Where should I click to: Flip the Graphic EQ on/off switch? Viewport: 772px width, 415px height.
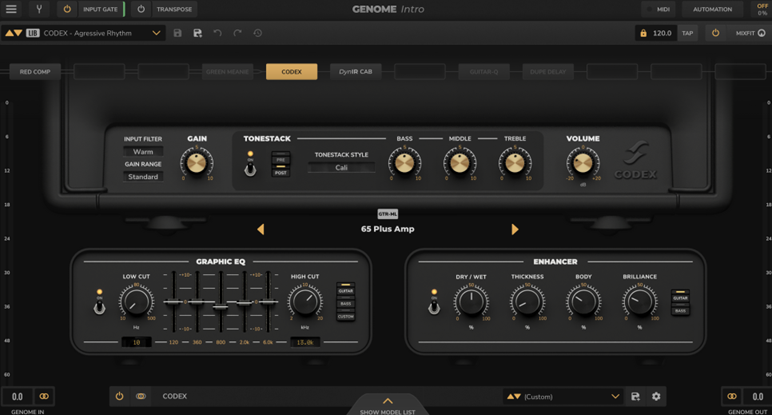[99, 308]
